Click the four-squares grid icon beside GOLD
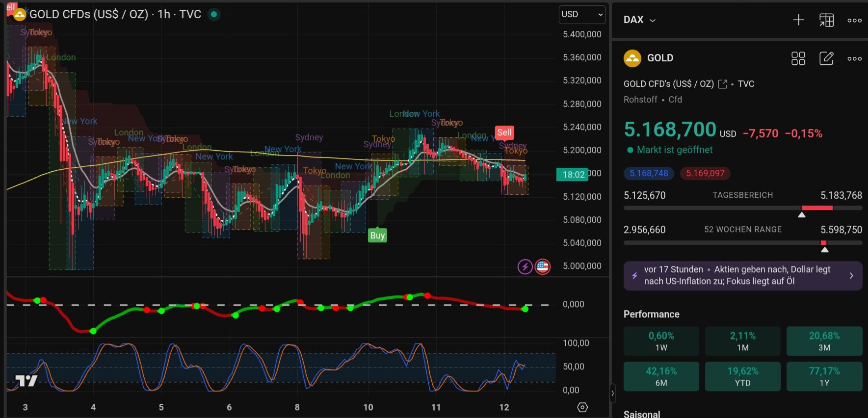Viewport: 868px width, 418px height. click(x=798, y=58)
